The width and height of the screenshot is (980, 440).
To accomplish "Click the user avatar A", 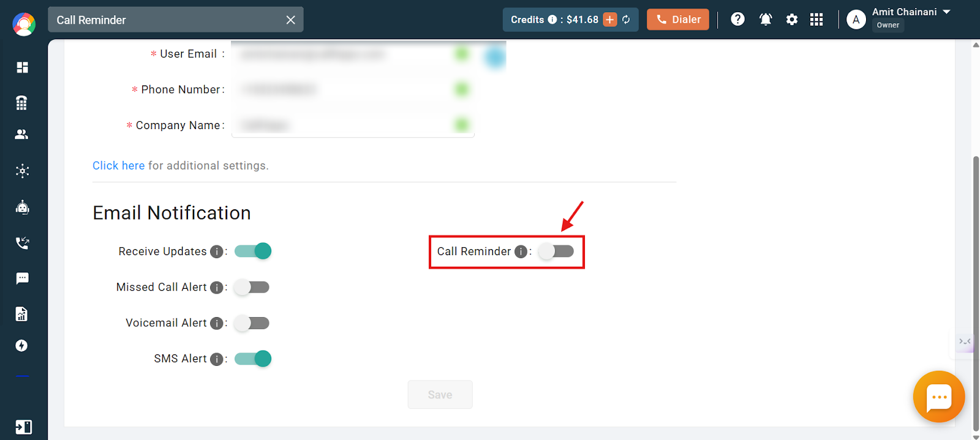I will pos(856,20).
